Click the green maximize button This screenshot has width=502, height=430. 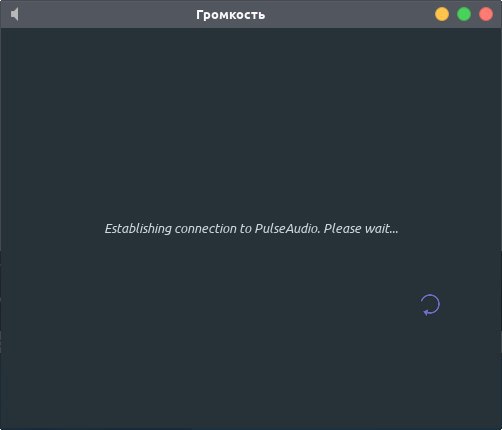click(464, 14)
